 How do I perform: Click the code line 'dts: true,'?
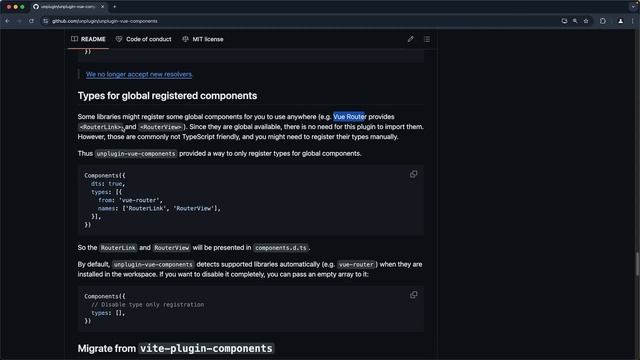coord(108,184)
